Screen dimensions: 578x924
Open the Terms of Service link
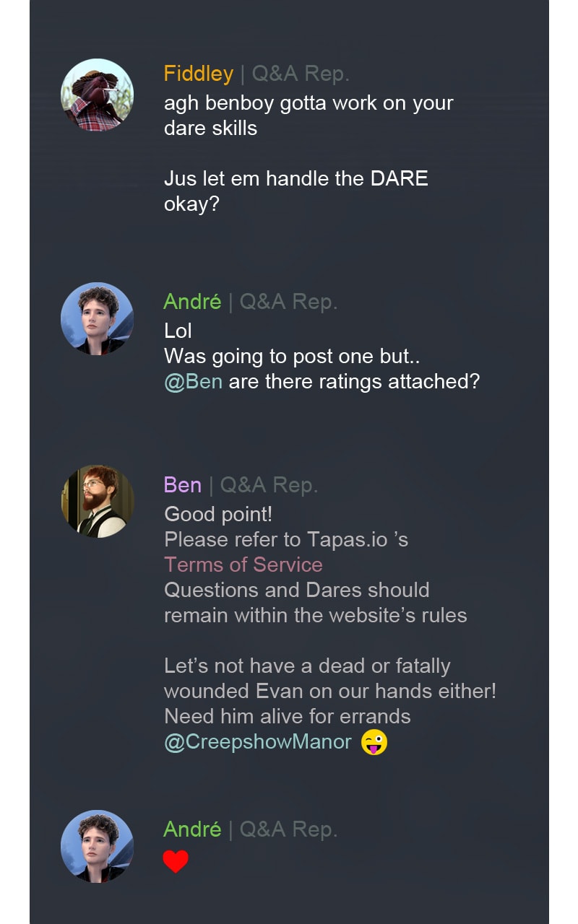pyautogui.click(x=243, y=565)
